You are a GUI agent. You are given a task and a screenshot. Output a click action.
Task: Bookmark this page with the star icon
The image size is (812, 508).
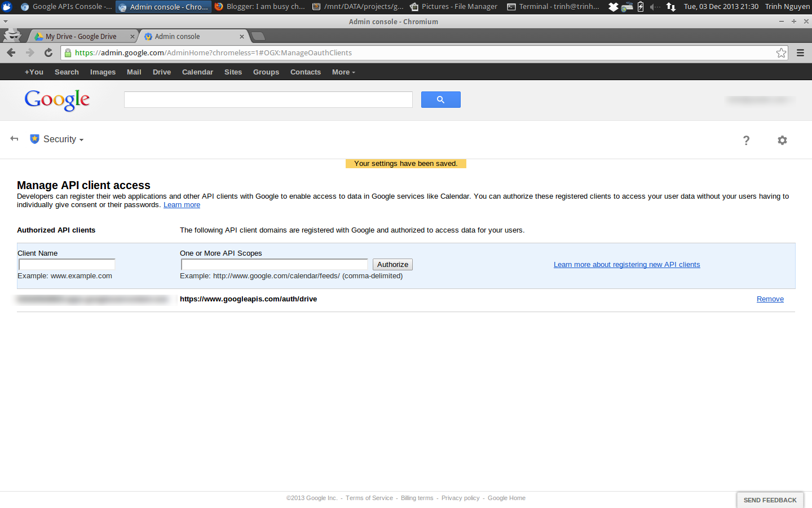[x=781, y=52]
